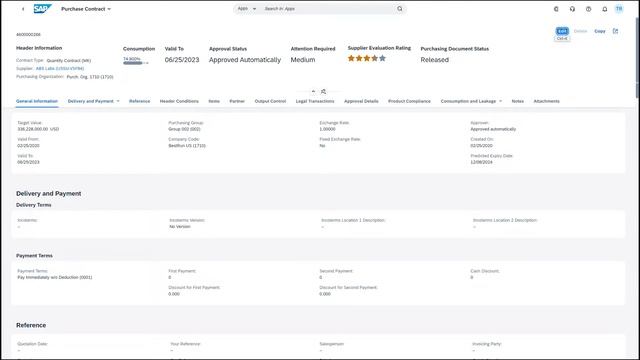The height and width of the screenshot is (360, 640).
Task: Click the Quantity Contract (MK) type value
Action: click(69, 60)
